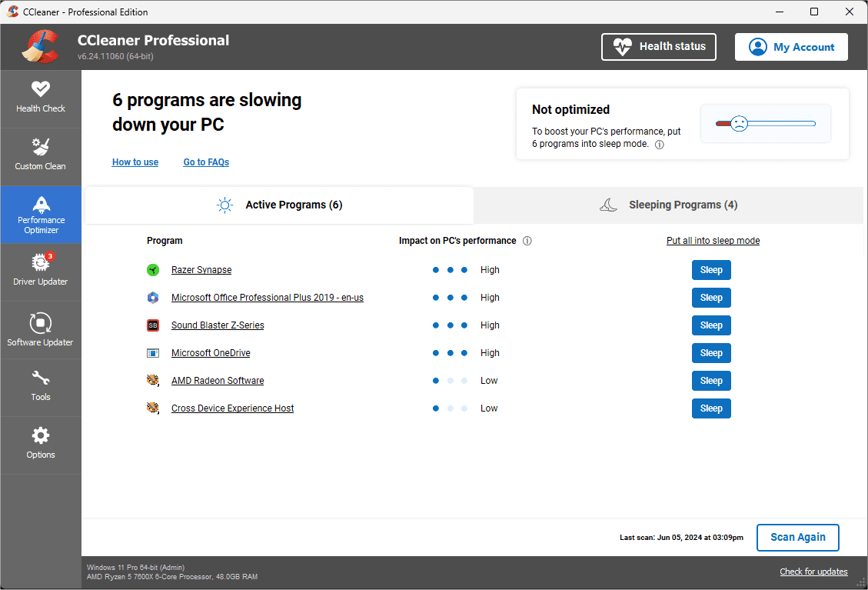Screen dimensions: 868x590
Task: Open the Health status panel
Action: tap(658, 46)
